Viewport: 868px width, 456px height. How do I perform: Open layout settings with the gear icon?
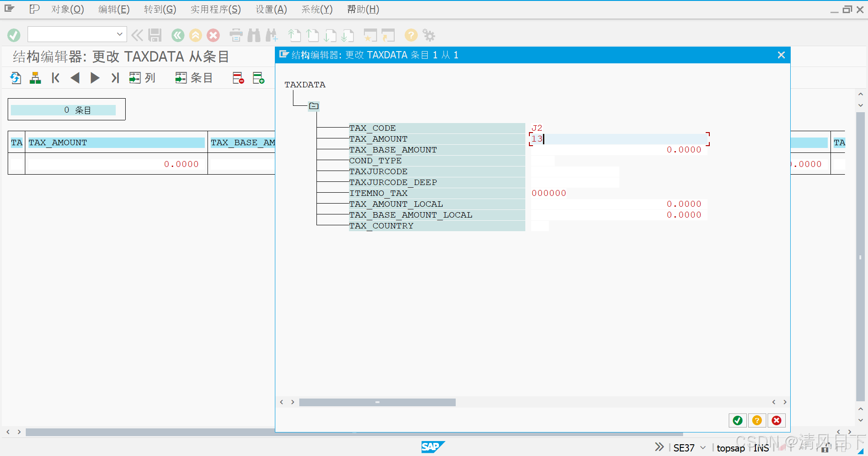[428, 35]
